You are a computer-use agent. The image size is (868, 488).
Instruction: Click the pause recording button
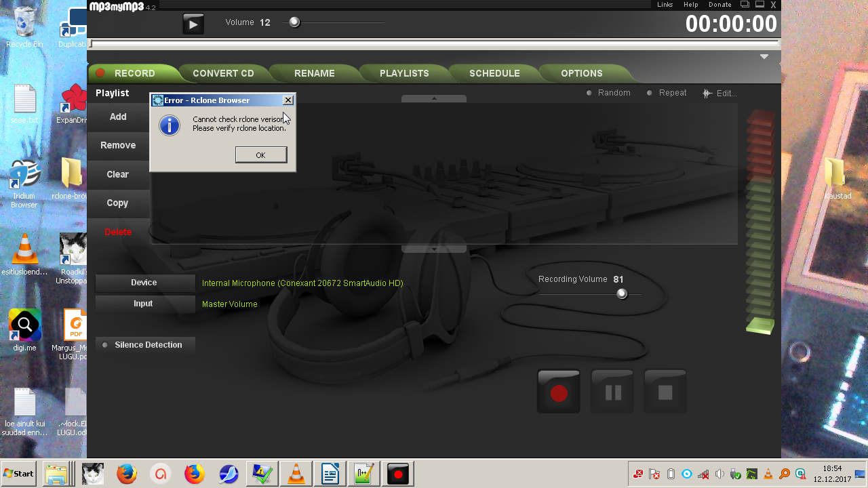click(612, 392)
